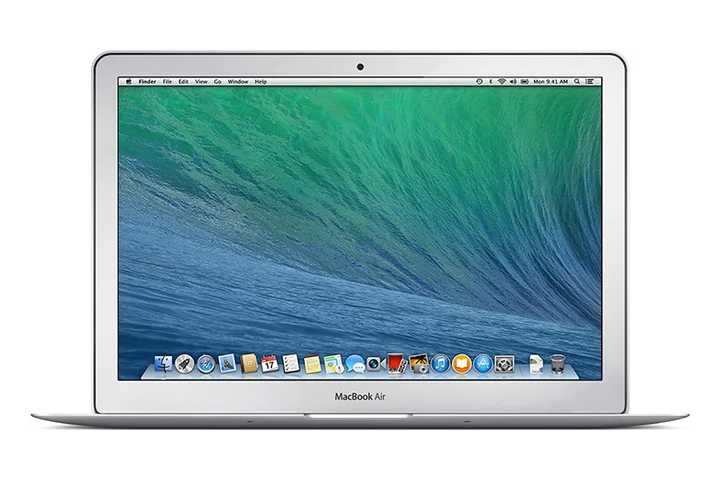
Task: Open Documents stack in Dock
Action: click(x=536, y=364)
